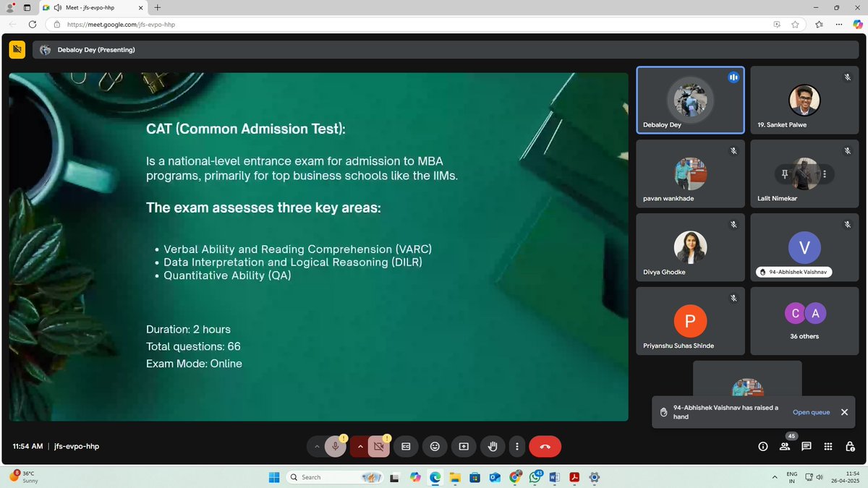The height and width of the screenshot is (488, 868).
Task: Select 94-Abhishek Vaishnav's tile
Action: pyautogui.click(x=804, y=247)
